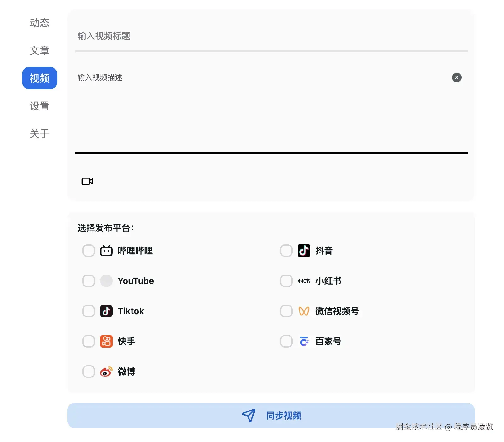Click the Kuaishou logo icon

click(106, 341)
